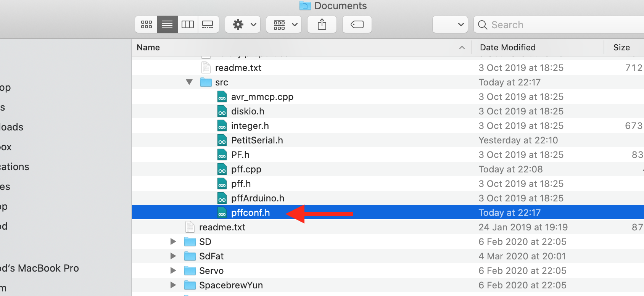This screenshot has height=296, width=644.
Task: Expand the SD folder
Action: coord(173,242)
